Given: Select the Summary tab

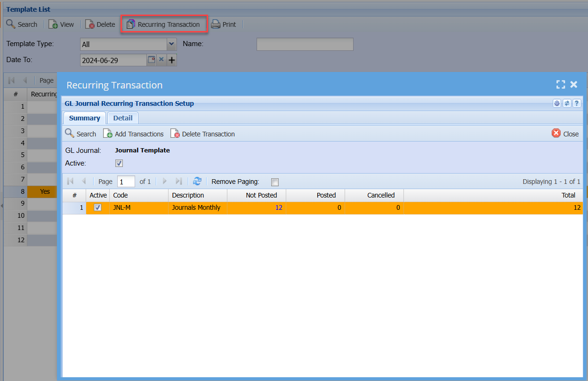Looking at the screenshot, I should (84, 118).
